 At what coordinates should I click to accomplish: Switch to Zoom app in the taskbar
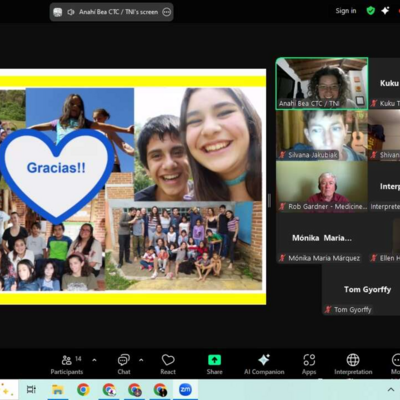[x=185, y=389]
